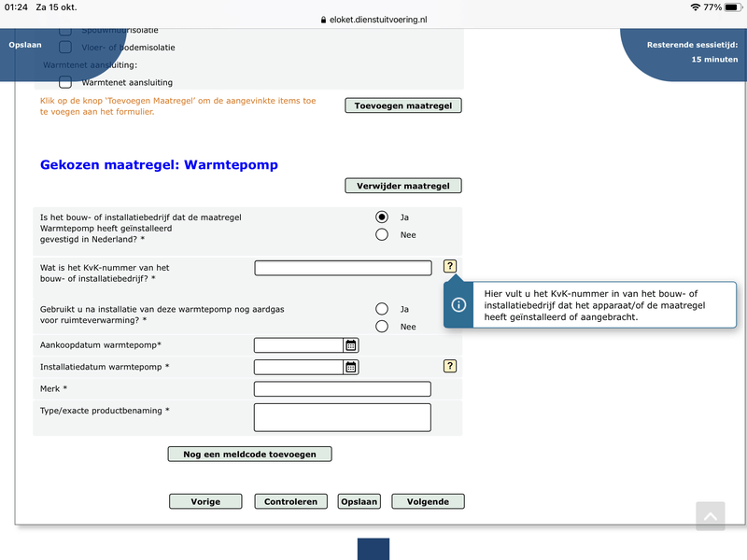Click the 01:24 clock in status bar
This screenshot has width=747, height=560.
pos(16,7)
